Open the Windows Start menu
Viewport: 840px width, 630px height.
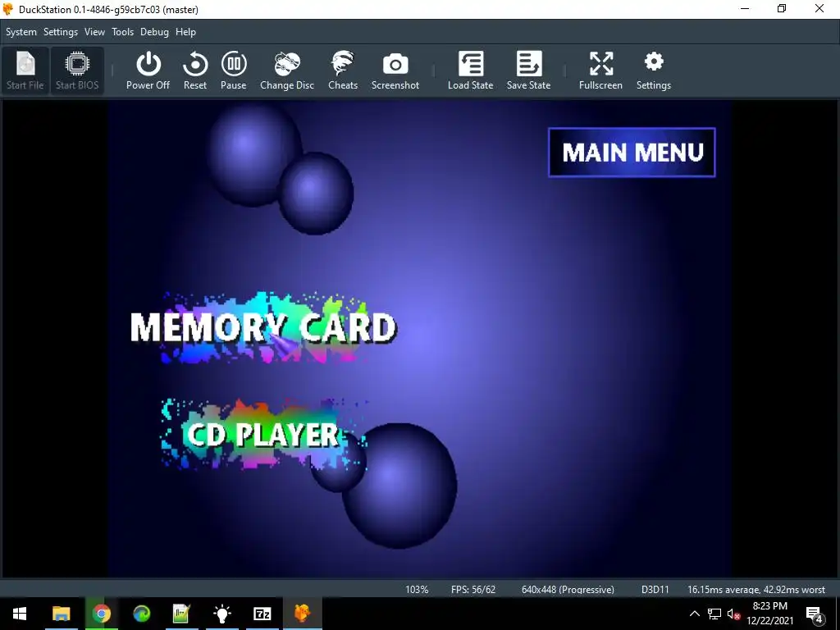point(20,614)
